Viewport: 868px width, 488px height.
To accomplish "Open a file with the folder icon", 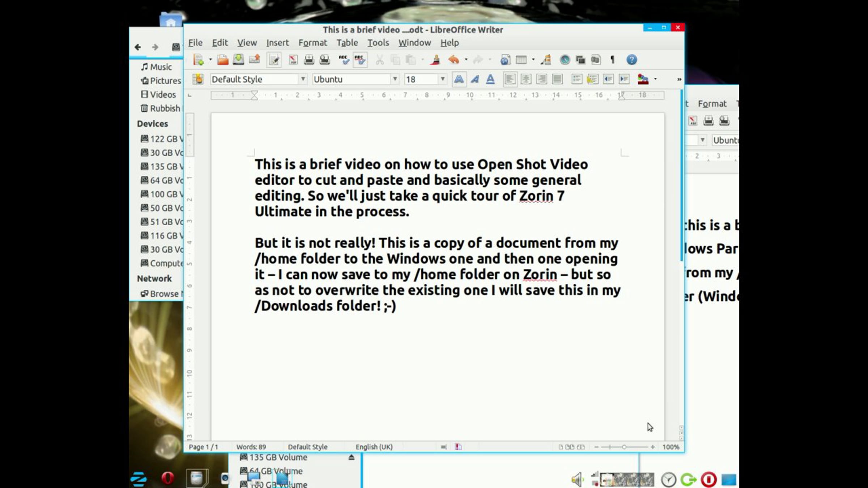I will 223,60.
